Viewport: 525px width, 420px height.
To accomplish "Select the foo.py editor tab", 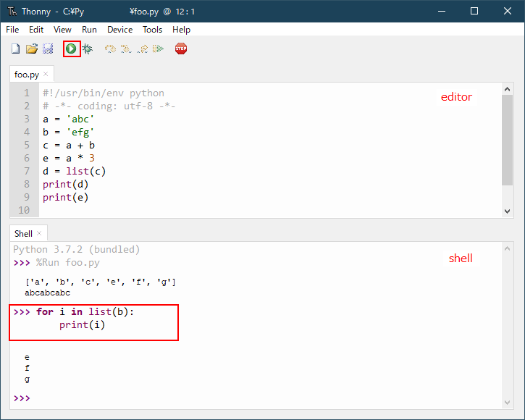I will pyautogui.click(x=27, y=75).
